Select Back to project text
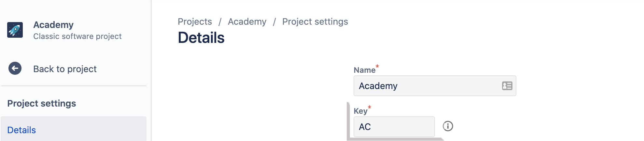 point(65,69)
